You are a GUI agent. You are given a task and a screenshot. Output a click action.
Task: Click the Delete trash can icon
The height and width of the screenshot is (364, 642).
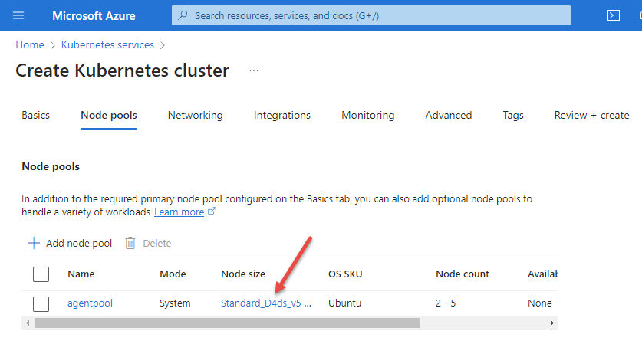pos(130,243)
